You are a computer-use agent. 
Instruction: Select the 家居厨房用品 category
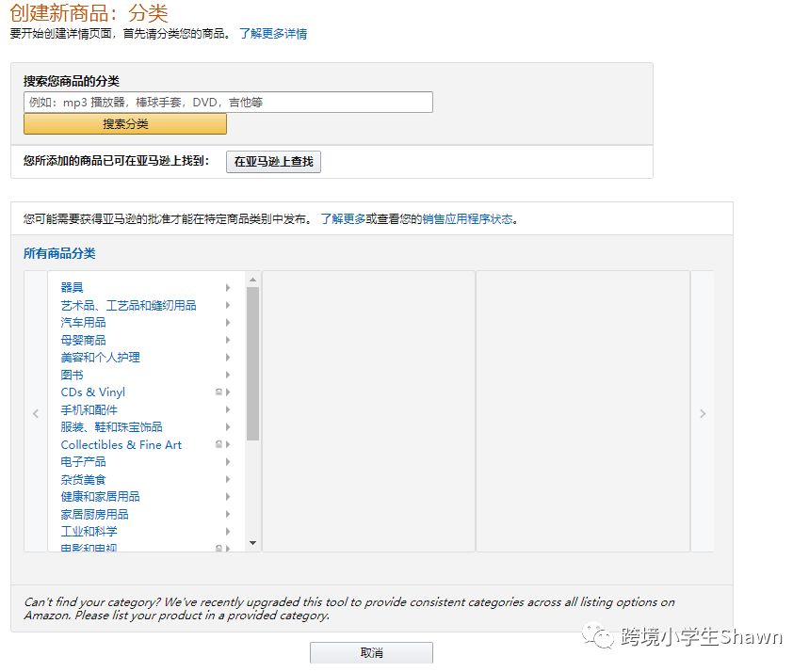point(94,514)
